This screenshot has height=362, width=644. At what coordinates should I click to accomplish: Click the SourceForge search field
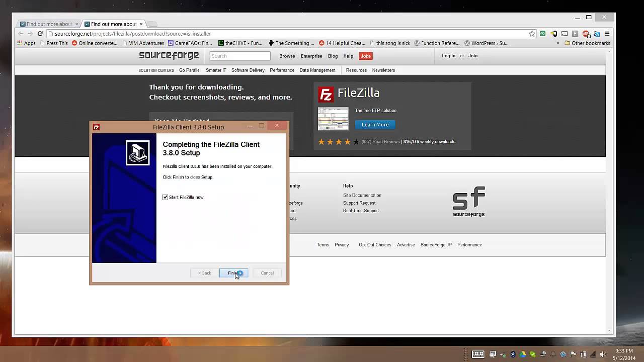240,56
